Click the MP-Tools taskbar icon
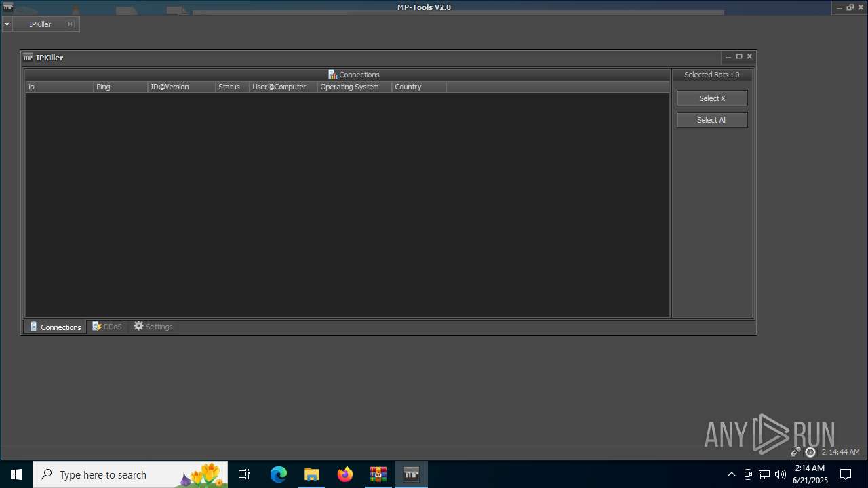 (412, 474)
